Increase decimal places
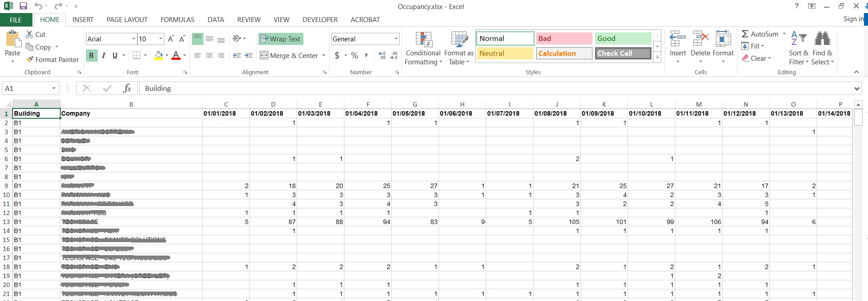Image resolution: width=868 pixels, height=301 pixels. click(382, 55)
